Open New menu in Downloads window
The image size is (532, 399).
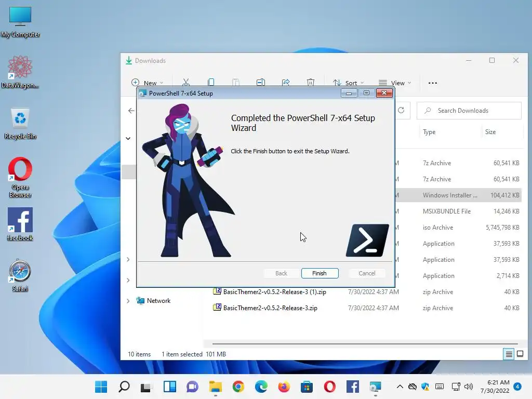pyautogui.click(x=148, y=83)
